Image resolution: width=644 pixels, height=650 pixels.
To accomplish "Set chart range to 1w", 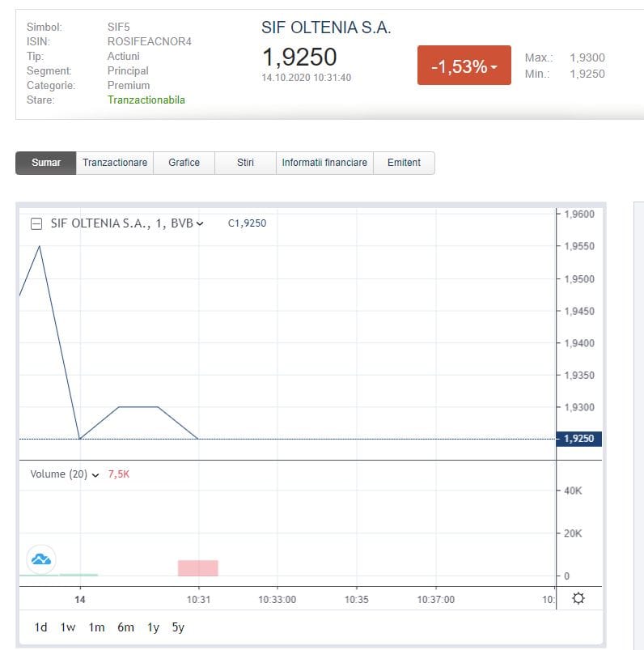I will [x=68, y=627].
